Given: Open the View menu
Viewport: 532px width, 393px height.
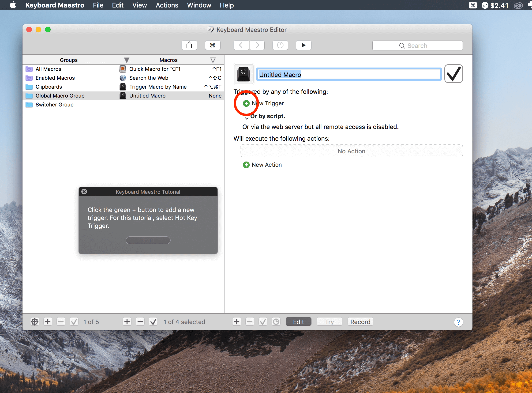Looking at the screenshot, I should tap(139, 5).
